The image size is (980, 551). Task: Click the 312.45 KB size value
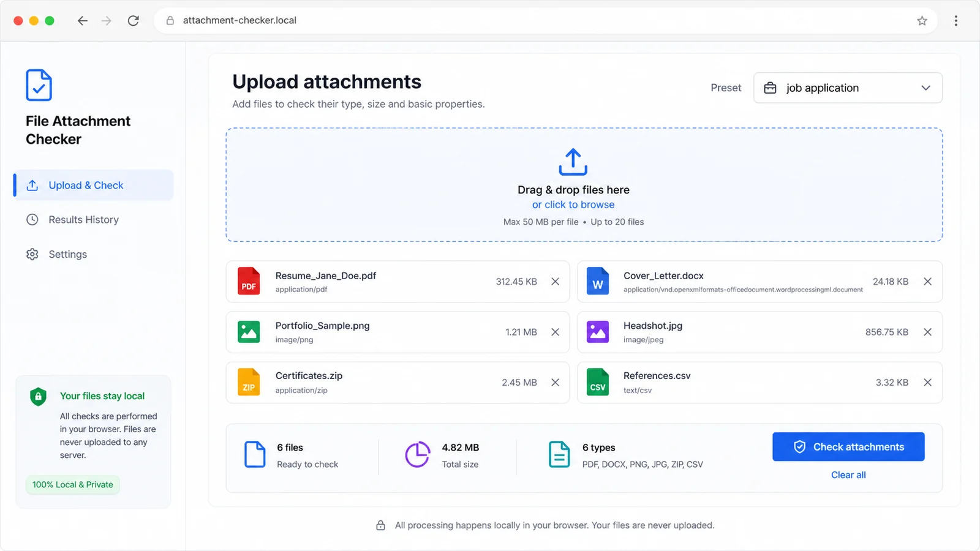[x=516, y=282]
